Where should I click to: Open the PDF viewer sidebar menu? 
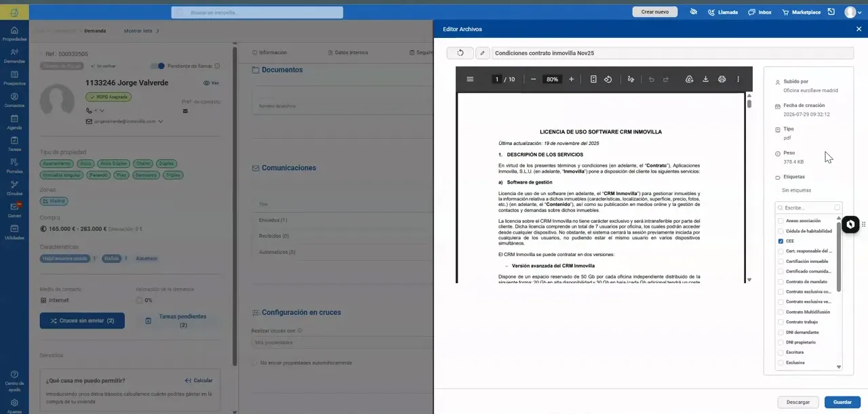coord(470,79)
